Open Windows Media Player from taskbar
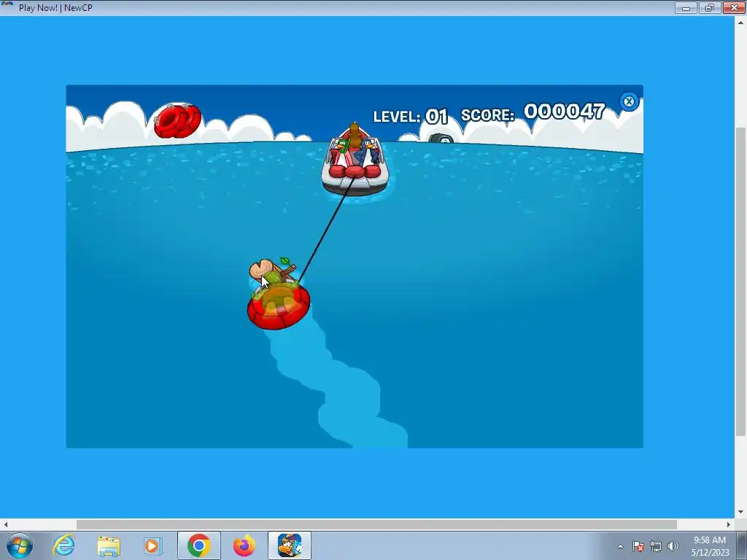The image size is (747, 560). click(152, 545)
